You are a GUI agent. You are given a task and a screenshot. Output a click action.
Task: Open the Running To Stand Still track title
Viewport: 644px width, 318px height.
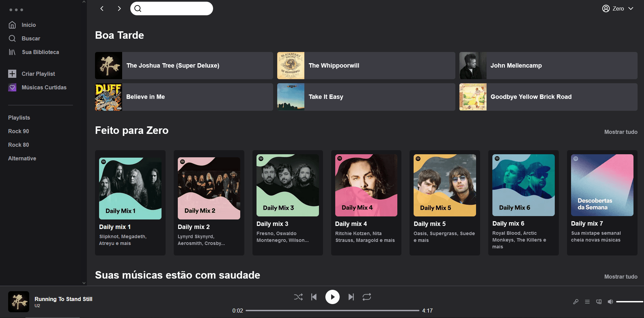63,299
